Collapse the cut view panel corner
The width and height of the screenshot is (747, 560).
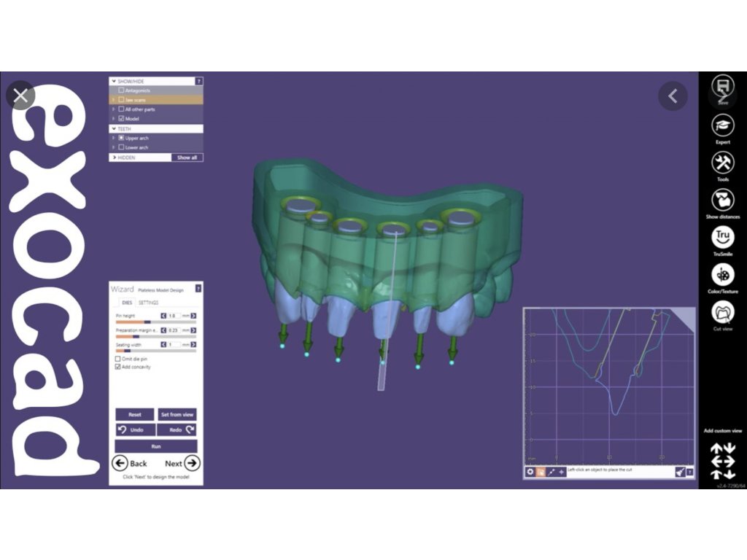click(x=686, y=316)
